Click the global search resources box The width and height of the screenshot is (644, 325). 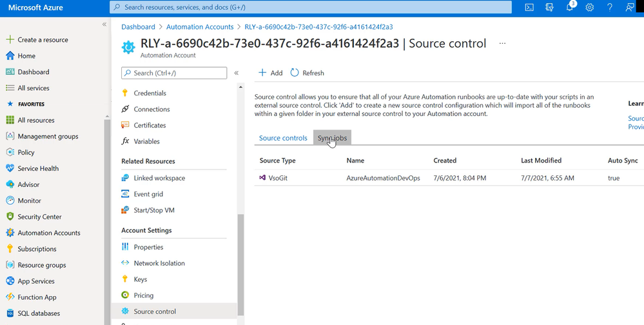[x=311, y=7]
